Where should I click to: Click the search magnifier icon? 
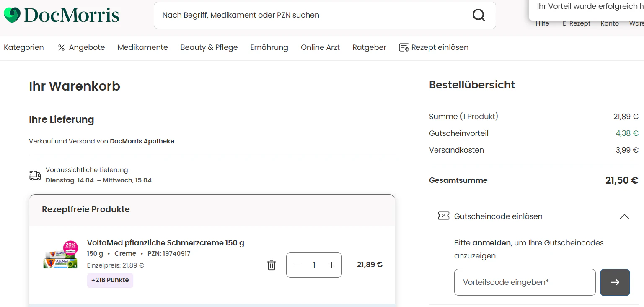pos(478,15)
